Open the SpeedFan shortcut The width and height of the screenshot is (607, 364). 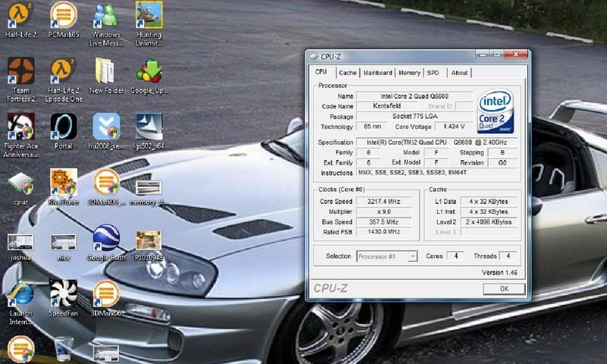click(64, 299)
